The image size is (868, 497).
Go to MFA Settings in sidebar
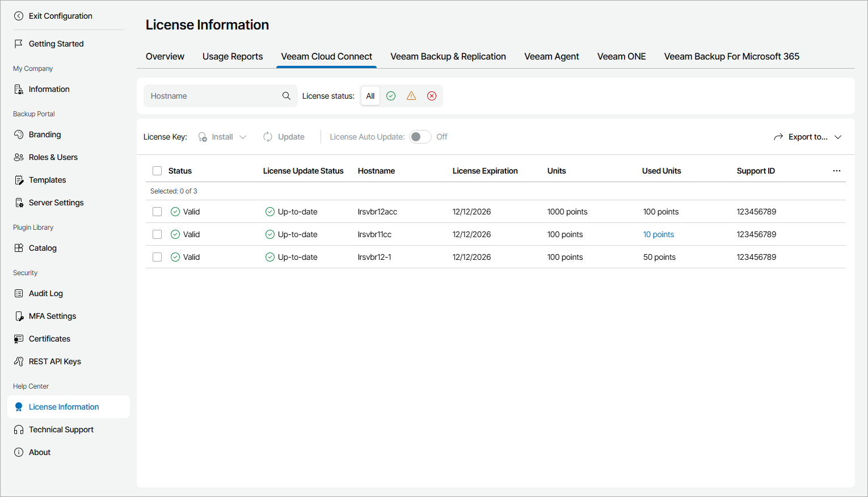pyautogui.click(x=52, y=316)
